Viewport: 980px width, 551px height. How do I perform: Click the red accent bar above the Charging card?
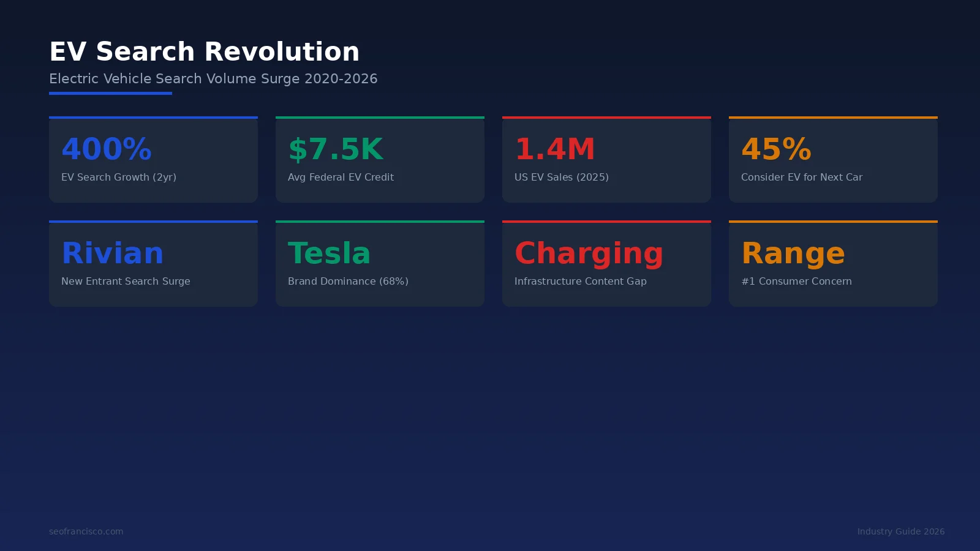(606, 221)
